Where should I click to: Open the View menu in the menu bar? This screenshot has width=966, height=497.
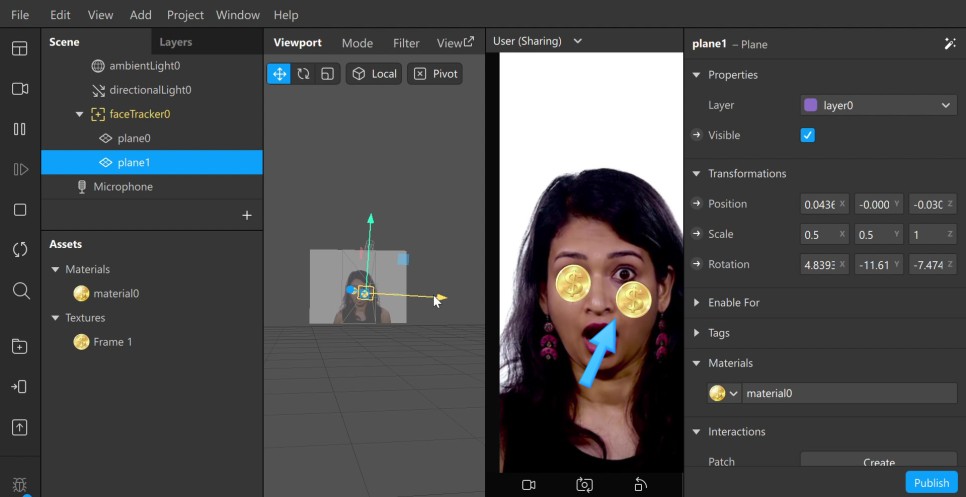click(x=100, y=15)
